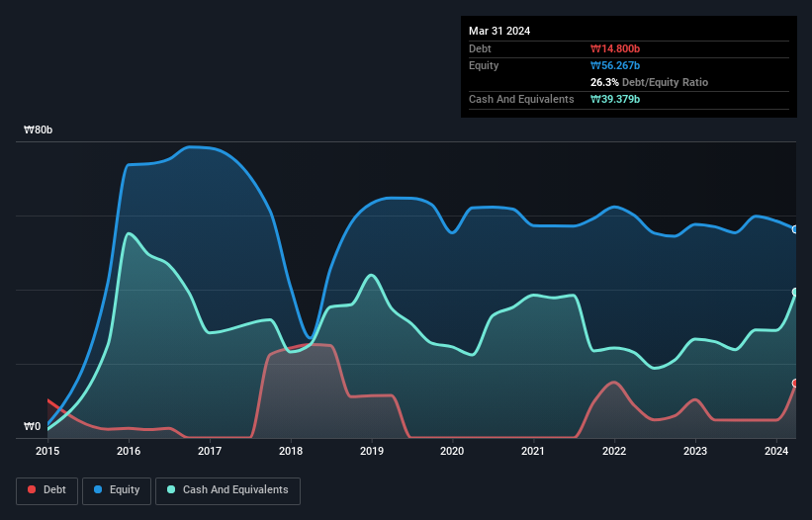Click the 2019 x-axis label
Image resolution: width=812 pixels, height=520 pixels.
[372, 451]
